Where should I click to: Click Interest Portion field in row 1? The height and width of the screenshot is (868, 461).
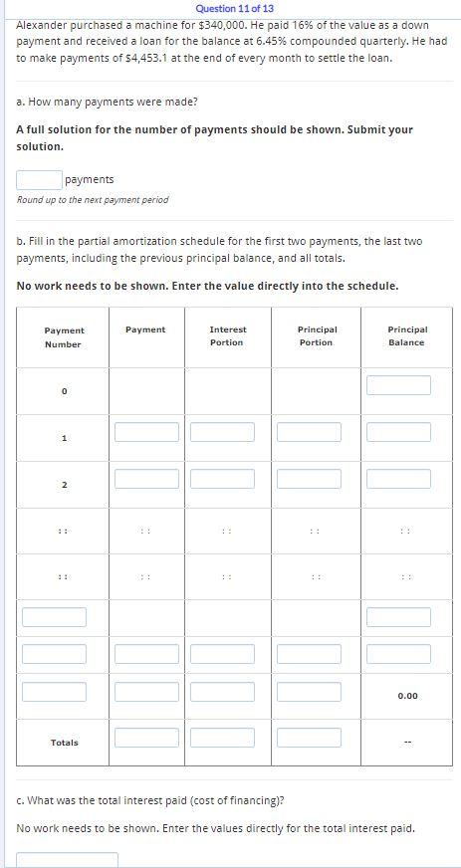click(222, 432)
